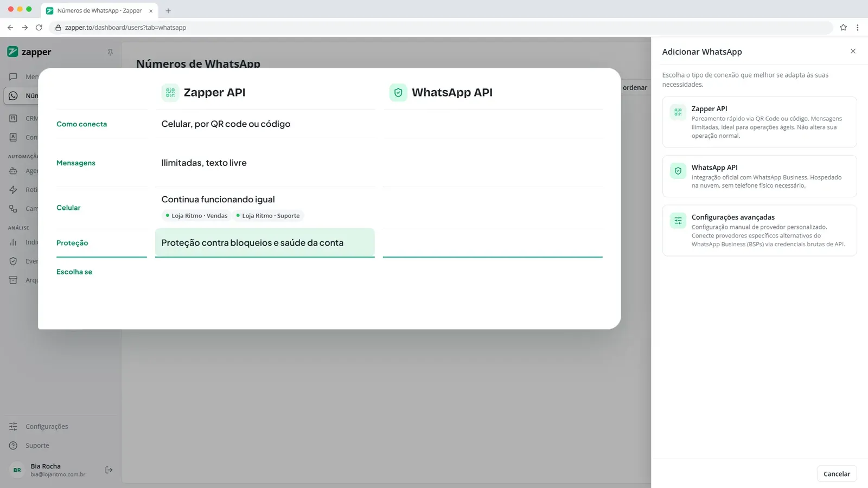The height and width of the screenshot is (488, 868).
Task: Click the Zapper API QR icon in comparison
Action: pos(170,93)
